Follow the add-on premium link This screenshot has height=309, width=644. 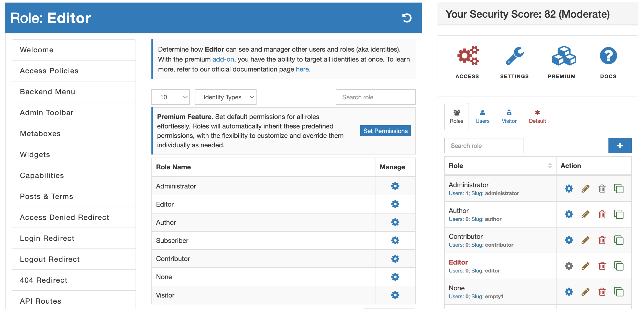click(223, 59)
